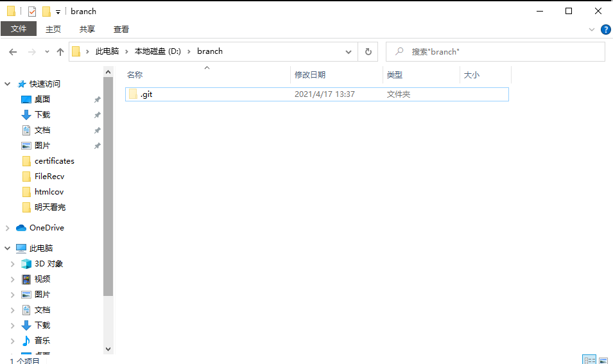Switch to the 主页 ribbon tab
The width and height of the screenshot is (613, 364).
tap(53, 30)
